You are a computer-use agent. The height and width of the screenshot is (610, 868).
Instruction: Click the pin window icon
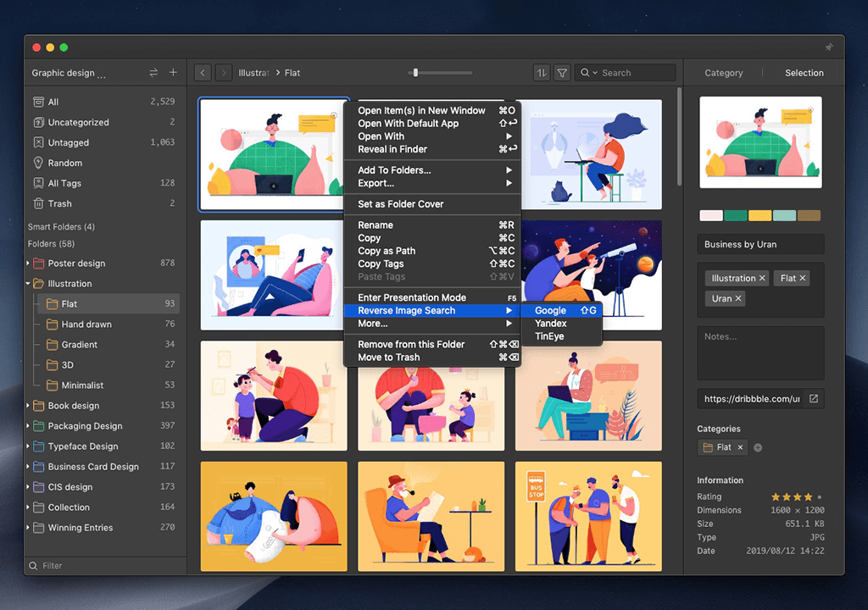[x=828, y=47]
